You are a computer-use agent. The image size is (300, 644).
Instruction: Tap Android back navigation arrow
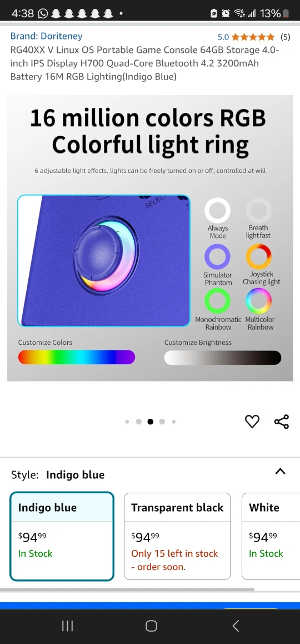coord(236,626)
